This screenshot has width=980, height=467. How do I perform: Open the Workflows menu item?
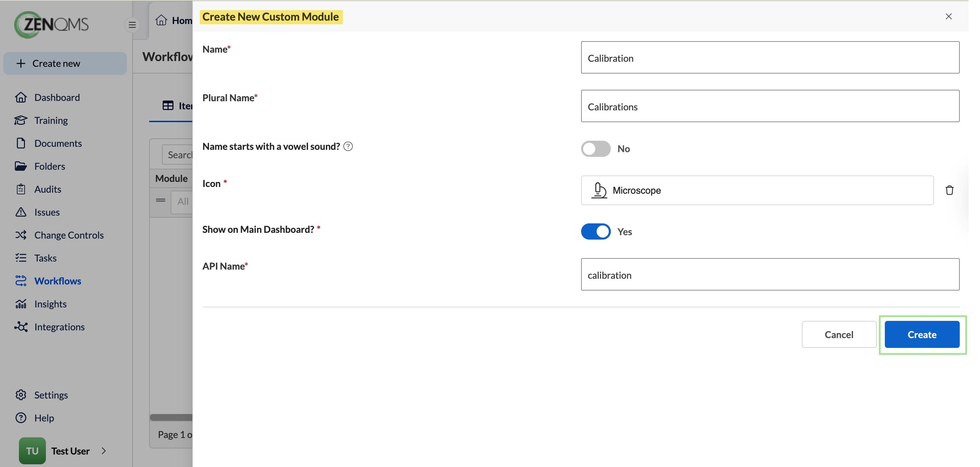[57, 281]
